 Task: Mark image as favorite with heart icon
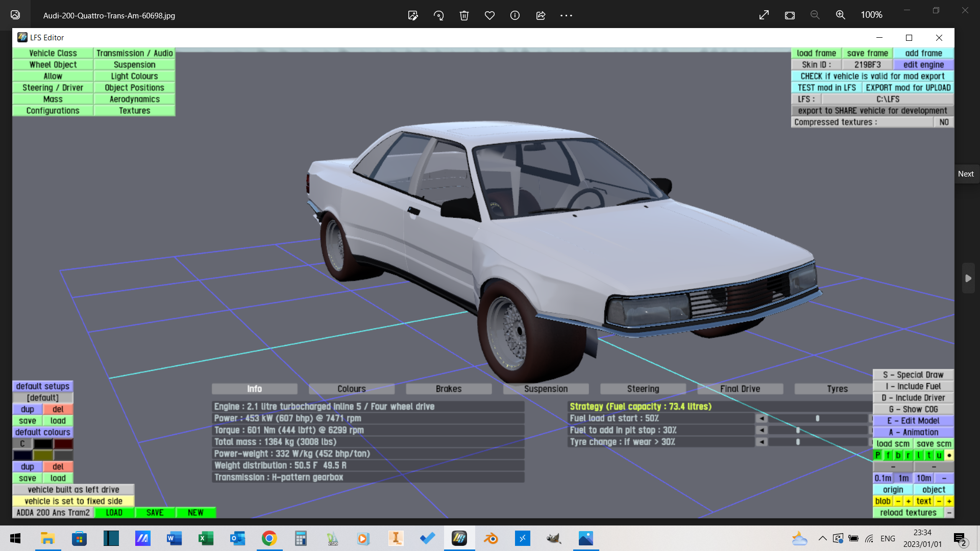coord(489,15)
